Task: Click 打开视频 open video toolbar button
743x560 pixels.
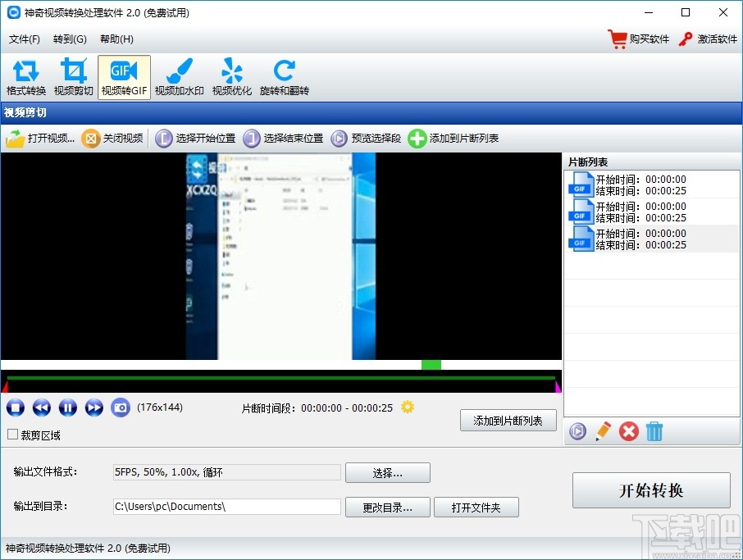Action: [x=40, y=139]
